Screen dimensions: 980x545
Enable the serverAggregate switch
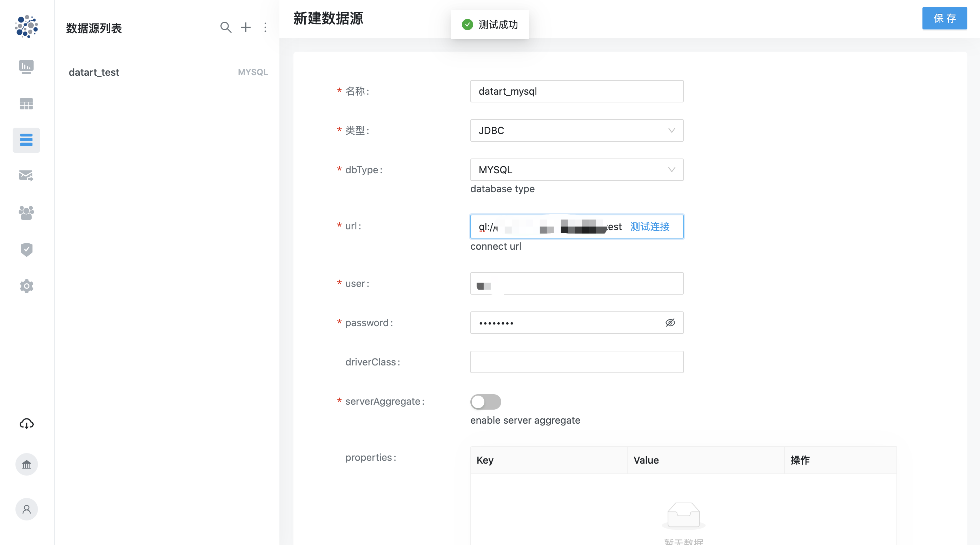485,402
